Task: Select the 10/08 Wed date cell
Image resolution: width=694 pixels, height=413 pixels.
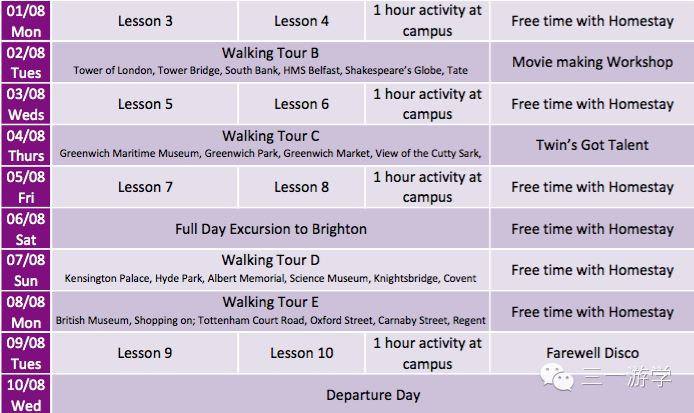Action: coord(26,394)
